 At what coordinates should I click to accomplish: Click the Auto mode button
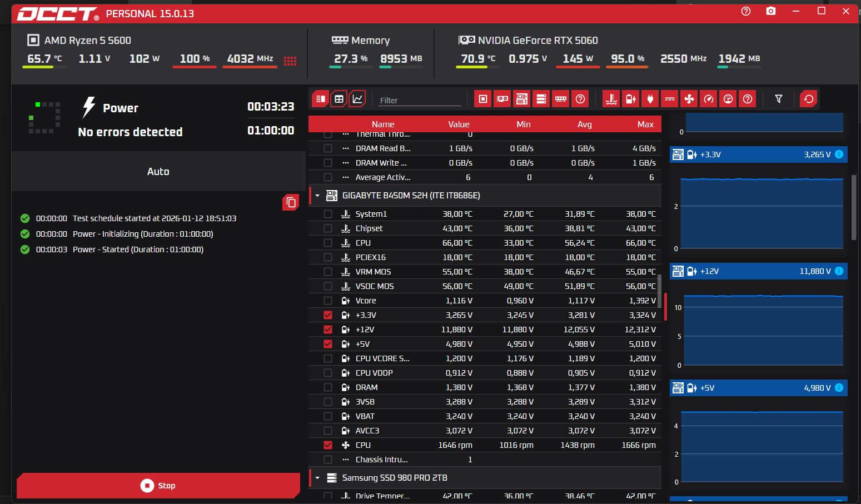(x=158, y=171)
